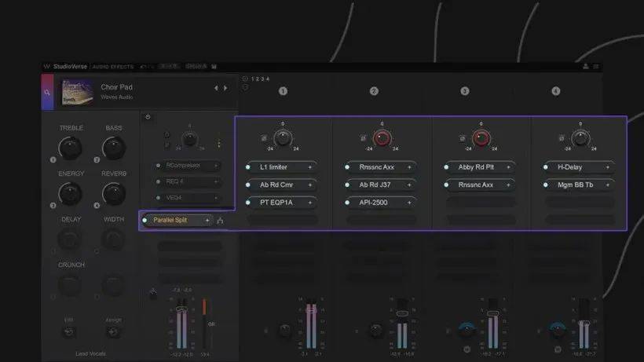Viewport: 644px width, 362px height.
Task: Click the Parallel Split slot name
Action: (x=170, y=221)
